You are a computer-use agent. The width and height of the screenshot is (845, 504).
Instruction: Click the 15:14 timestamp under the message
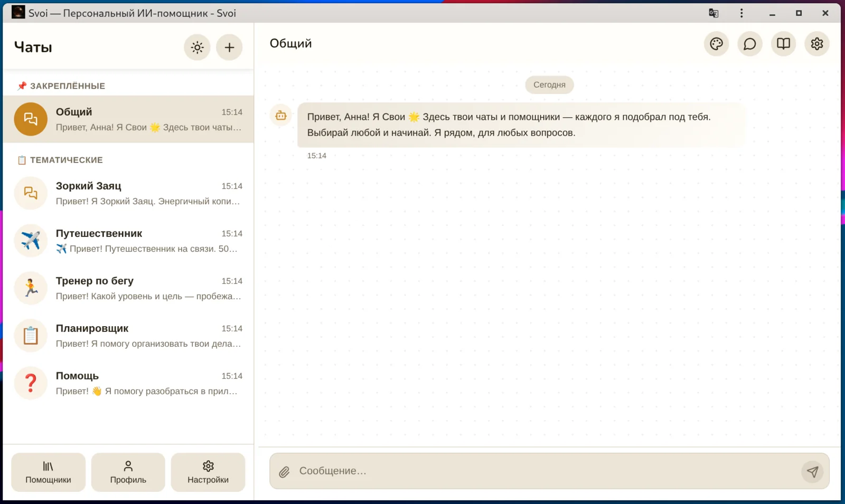(x=317, y=156)
